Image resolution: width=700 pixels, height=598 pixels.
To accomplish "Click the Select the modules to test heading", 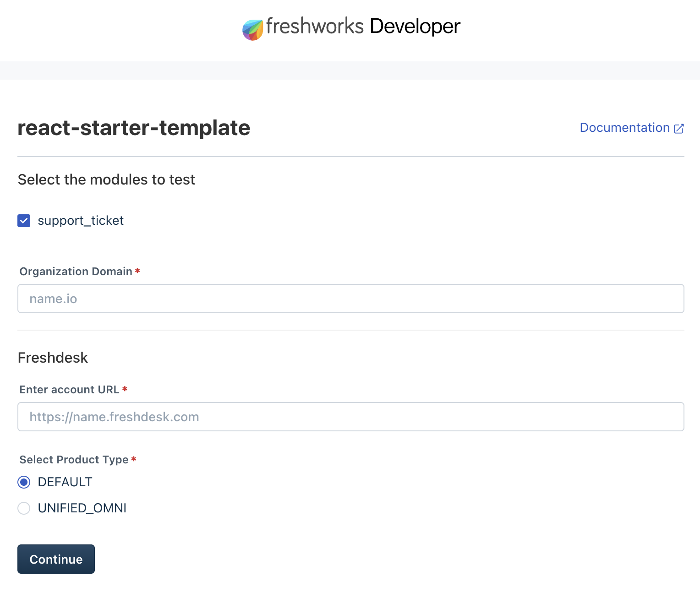I will point(106,179).
